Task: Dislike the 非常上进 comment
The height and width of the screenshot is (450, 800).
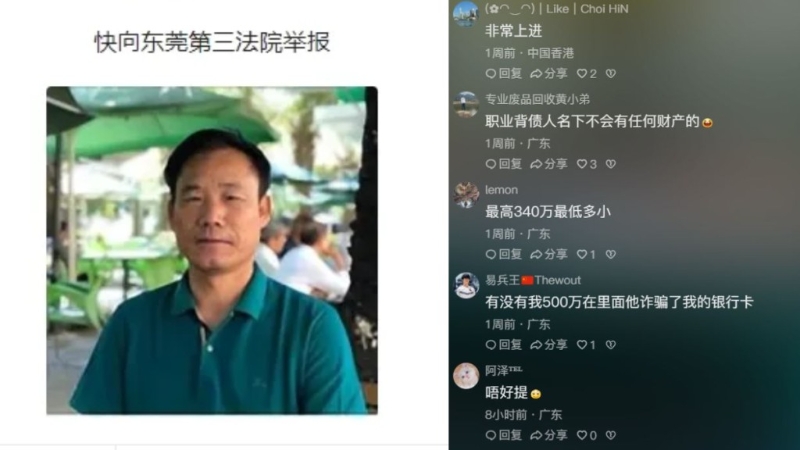Action: tap(611, 73)
